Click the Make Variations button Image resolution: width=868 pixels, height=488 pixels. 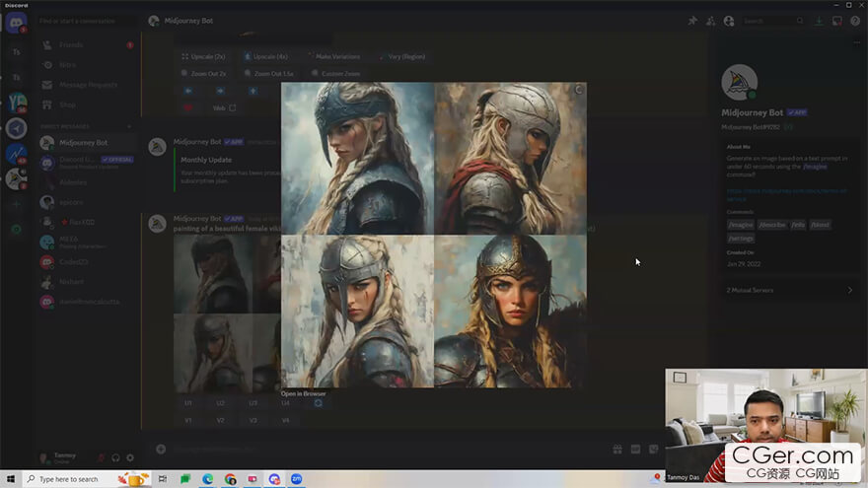[x=333, y=56]
